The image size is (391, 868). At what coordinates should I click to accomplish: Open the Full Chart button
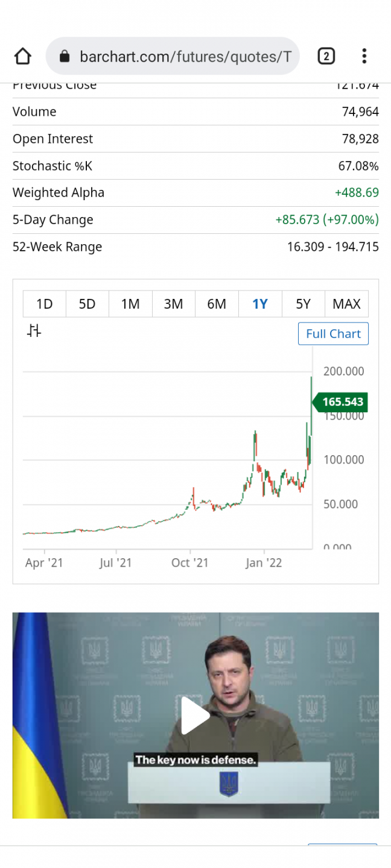[x=333, y=334]
